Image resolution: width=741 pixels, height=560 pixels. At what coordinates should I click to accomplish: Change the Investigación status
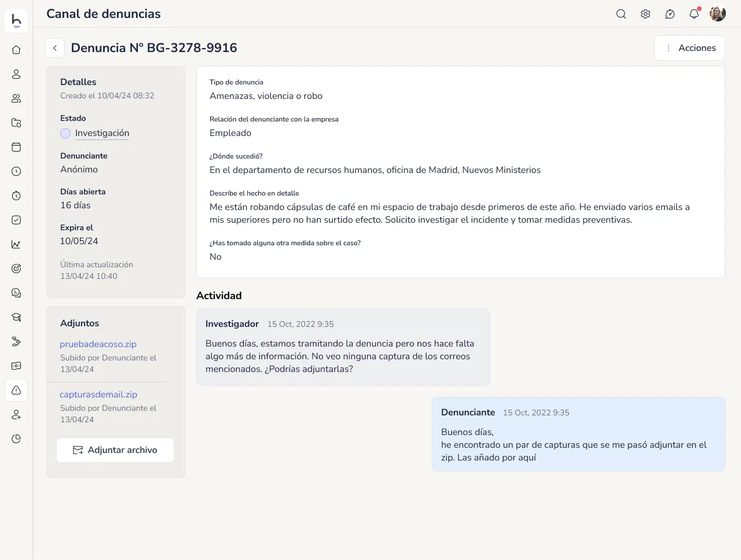[102, 133]
